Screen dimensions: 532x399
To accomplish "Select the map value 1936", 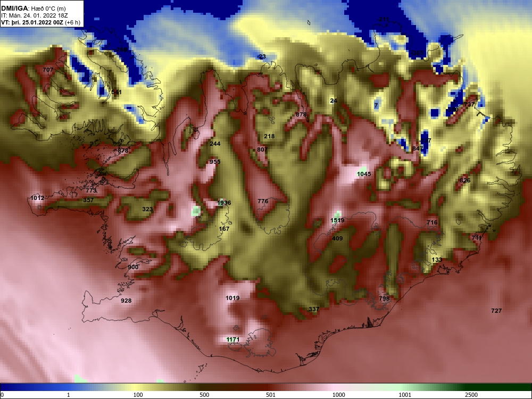I will point(224,203).
